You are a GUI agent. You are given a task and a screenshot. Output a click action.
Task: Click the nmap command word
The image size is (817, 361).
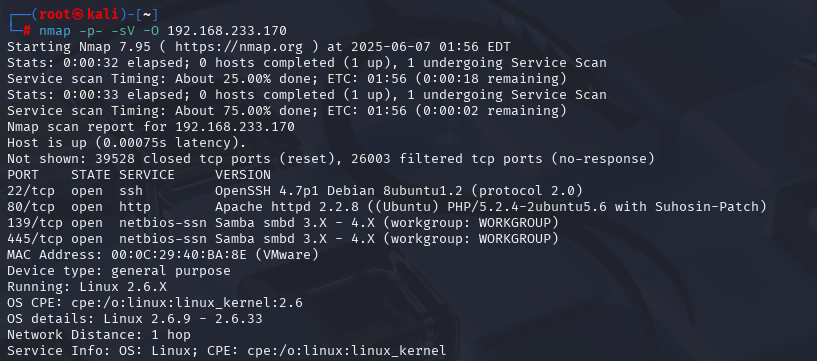pyautogui.click(x=54, y=31)
